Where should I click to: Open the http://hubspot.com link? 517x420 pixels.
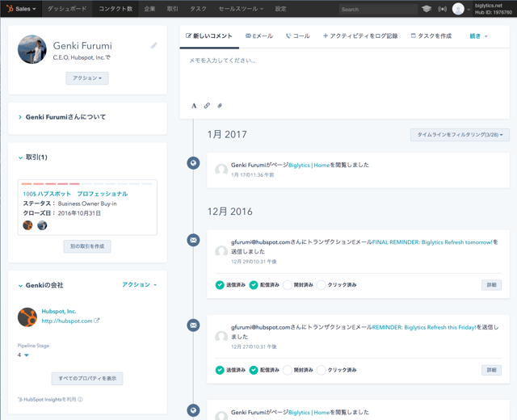[x=67, y=321]
